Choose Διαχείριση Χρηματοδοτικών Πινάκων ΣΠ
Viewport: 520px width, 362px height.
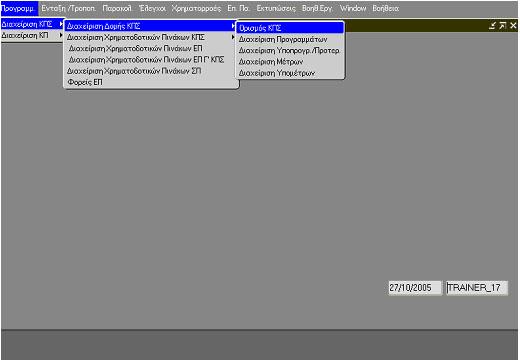[x=151, y=71]
